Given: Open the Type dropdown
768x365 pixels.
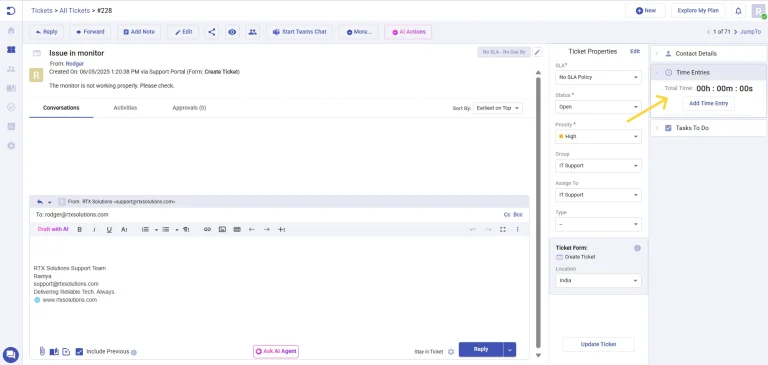Looking at the screenshot, I should point(598,224).
